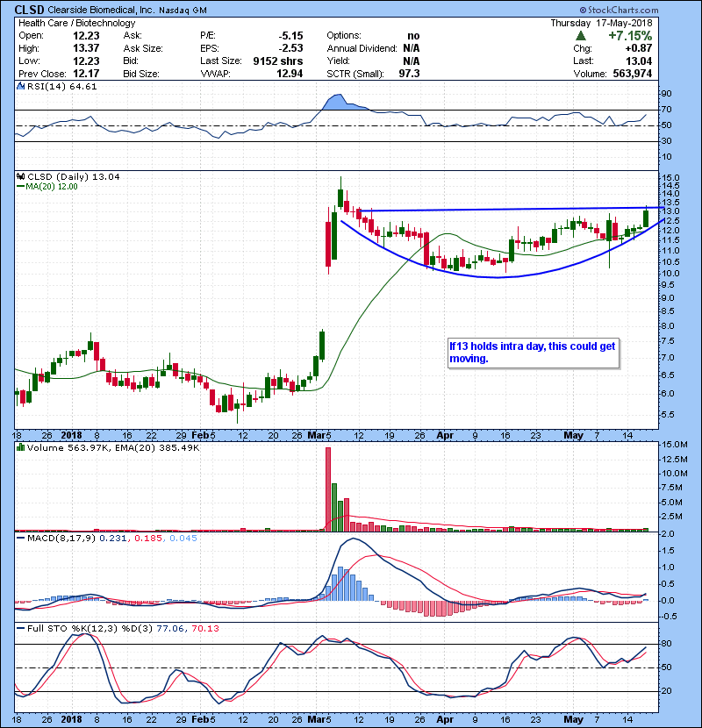Click the date Thursday 17-May-2018
Image resolution: width=702 pixels, height=728 pixels.
601,23
